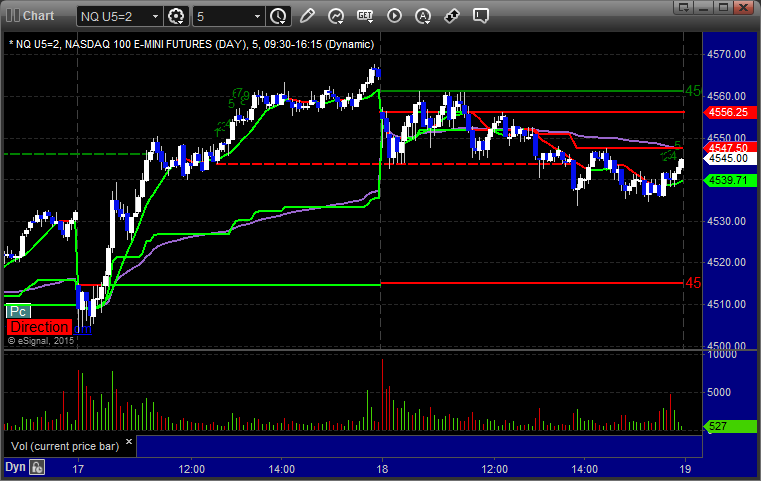This screenshot has height=481, width=761.
Task: Click the 4570.00 price axis label
Action: [726, 54]
